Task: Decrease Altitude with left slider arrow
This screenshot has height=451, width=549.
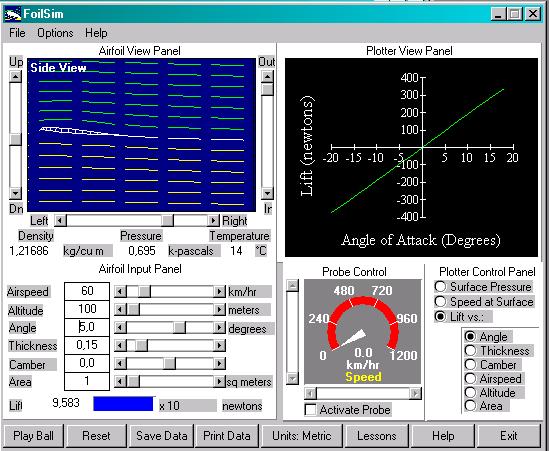Action: [120, 310]
